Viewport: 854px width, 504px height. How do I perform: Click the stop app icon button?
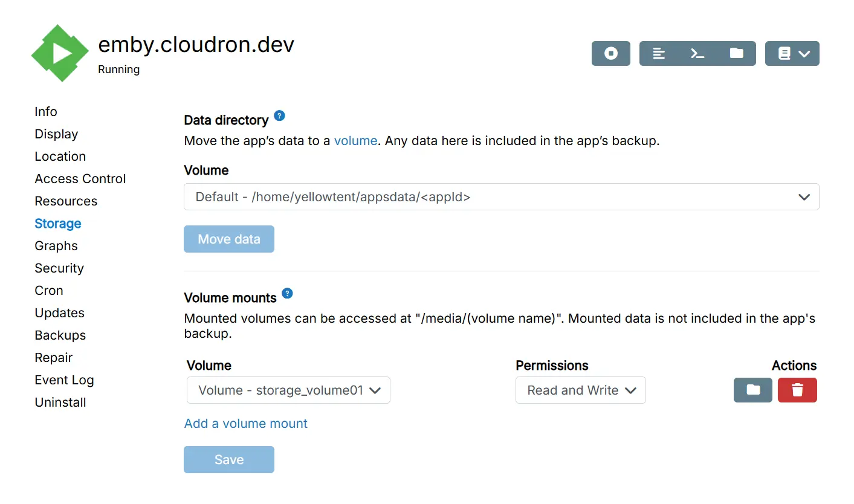(x=610, y=53)
